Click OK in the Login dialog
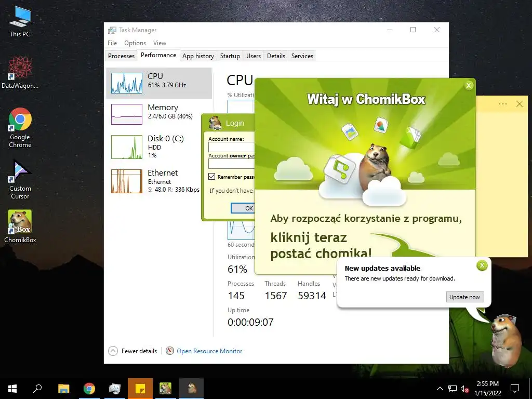 243,208
